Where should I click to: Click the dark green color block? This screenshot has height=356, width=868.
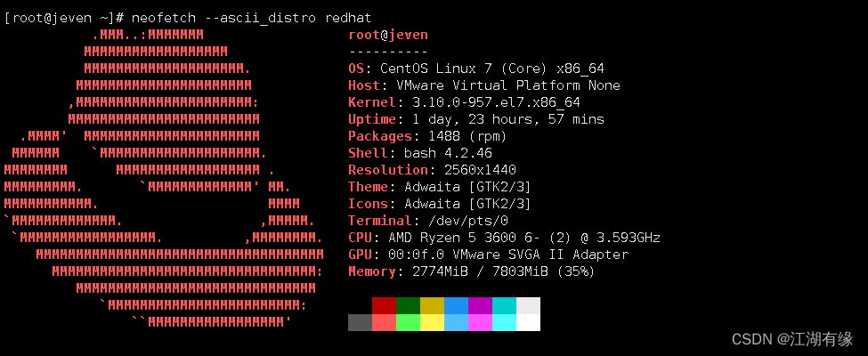click(x=408, y=305)
